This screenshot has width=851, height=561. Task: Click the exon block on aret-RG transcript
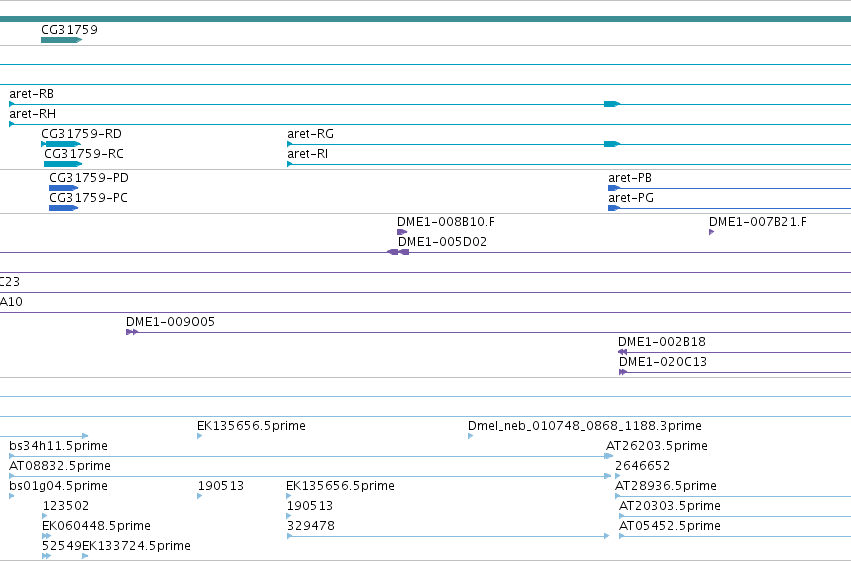[x=612, y=144]
